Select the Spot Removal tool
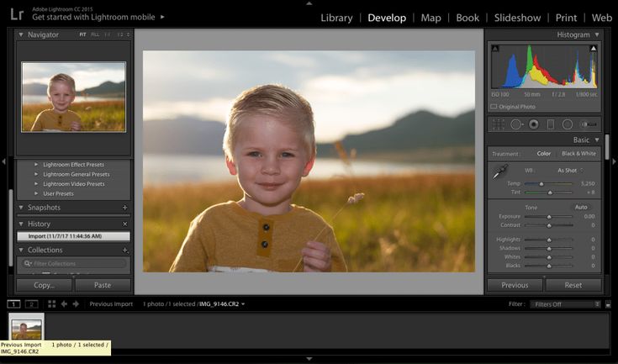Screen dimensions: 618x364 click(x=515, y=124)
